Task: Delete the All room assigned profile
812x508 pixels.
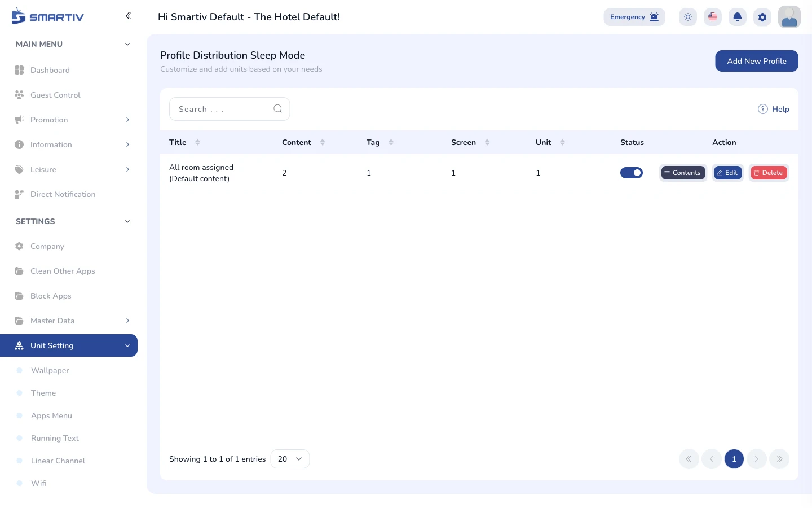Action: click(769, 173)
